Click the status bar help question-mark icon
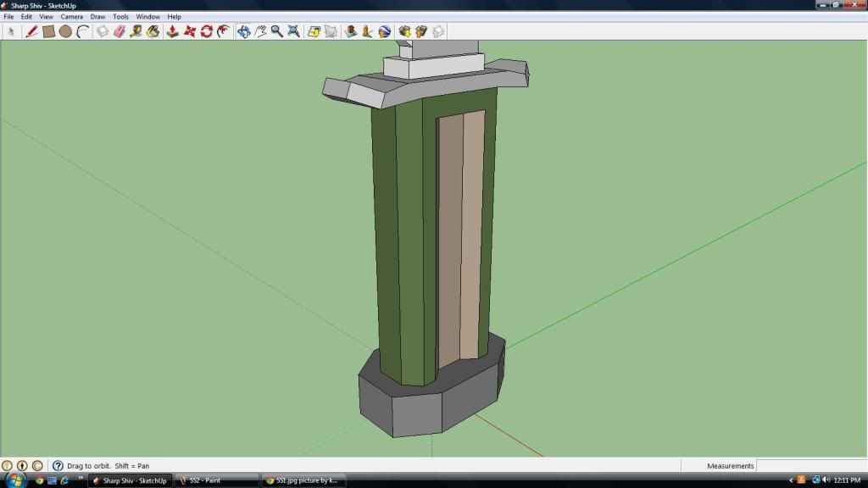This screenshot has height=488, width=868. click(58, 466)
